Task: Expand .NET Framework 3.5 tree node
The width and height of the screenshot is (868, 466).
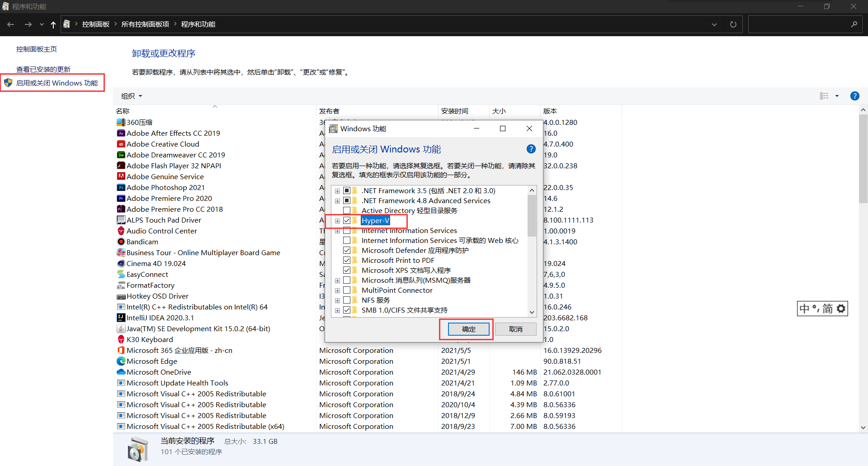Action: click(x=337, y=191)
